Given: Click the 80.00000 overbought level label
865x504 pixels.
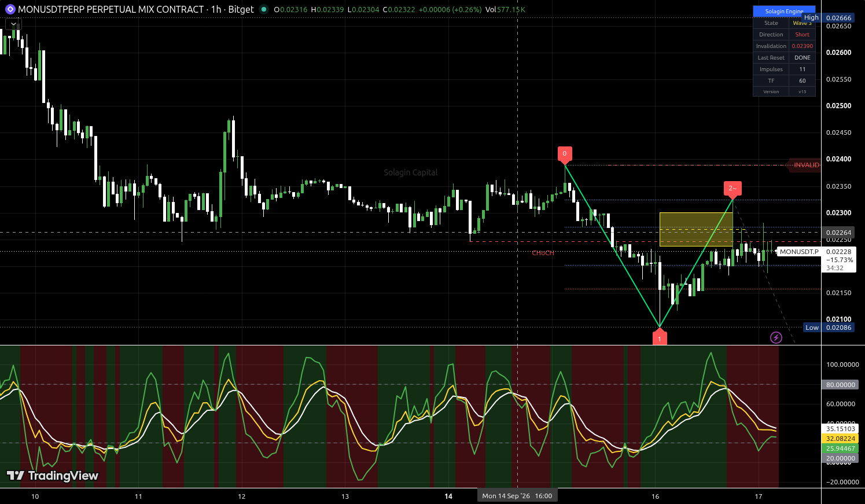Looking at the screenshot, I should coord(840,385).
